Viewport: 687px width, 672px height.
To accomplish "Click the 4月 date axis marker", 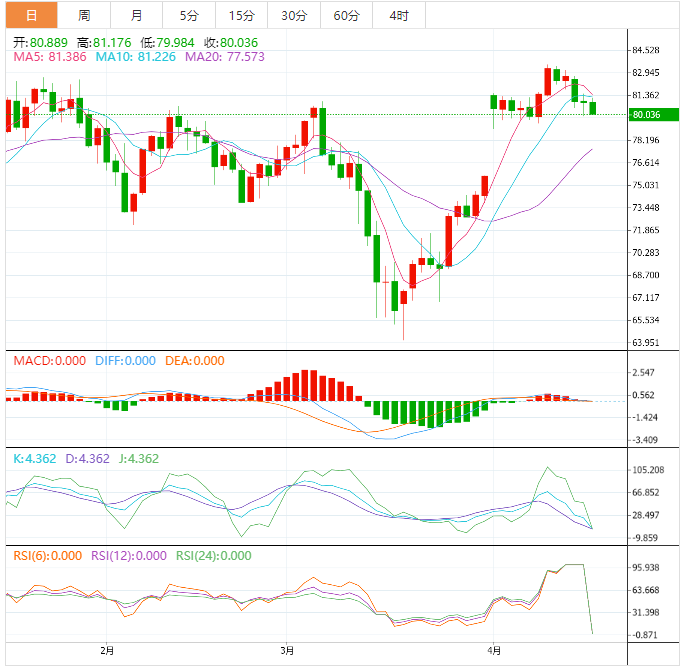I will click(494, 651).
